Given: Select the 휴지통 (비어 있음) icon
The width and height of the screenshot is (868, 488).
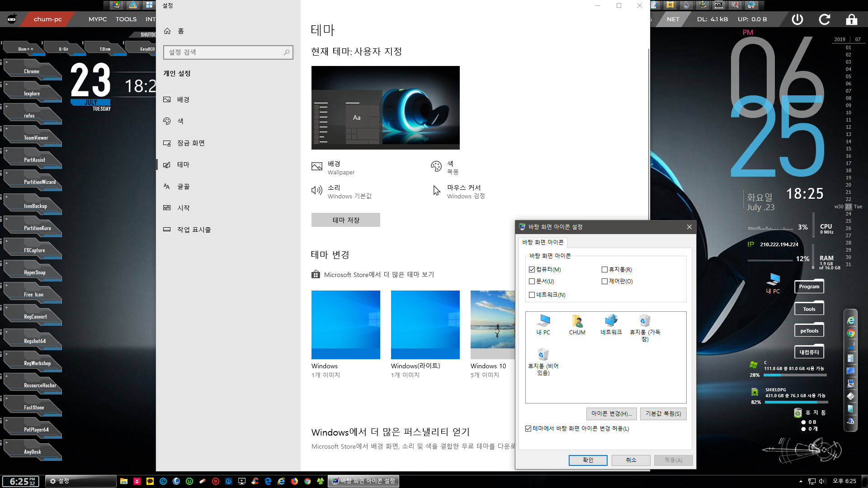Looking at the screenshot, I should click(x=543, y=362).
